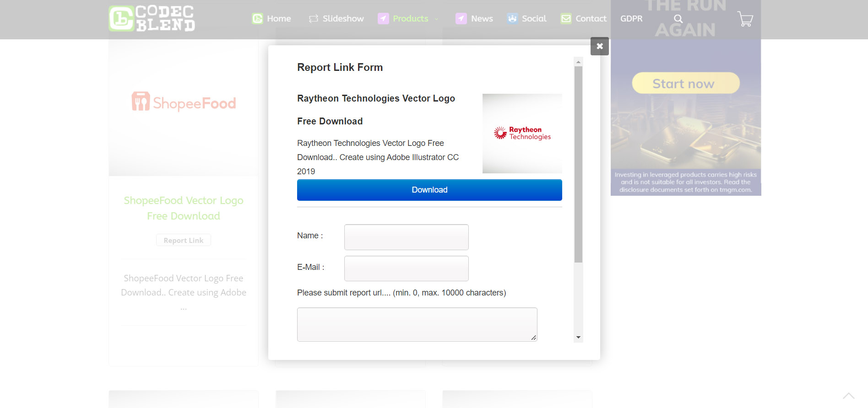868x408 pixels.
Task: Expand the Products dropdown arrow
Action: pyautogui.click(x=436, y=19)
